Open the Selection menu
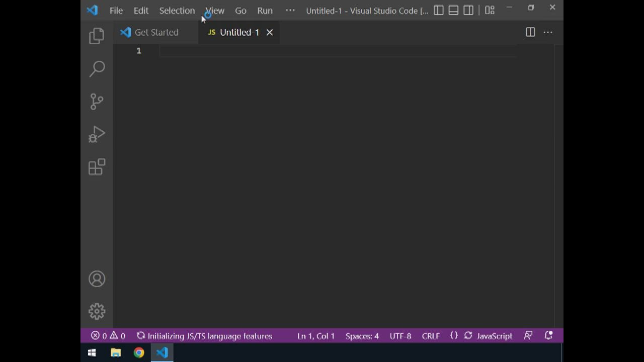 [x=177, y=11]
